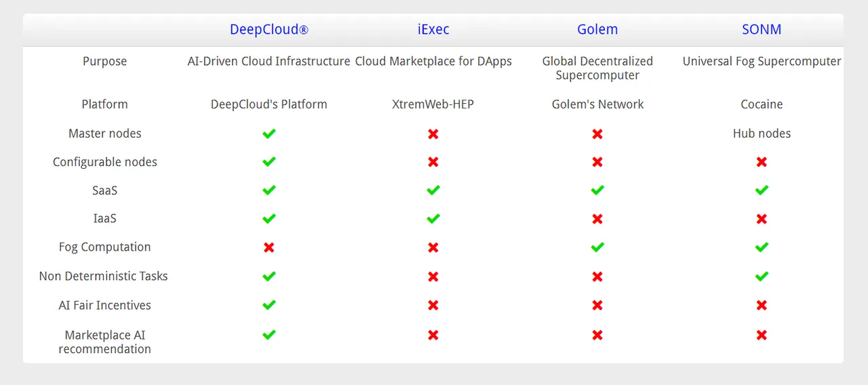Image resolution: width=868 pixels, height=385 pixels.
Task: Click the 'Universal Fog Supercomputer' text
Action: click(x=762, y=61)
